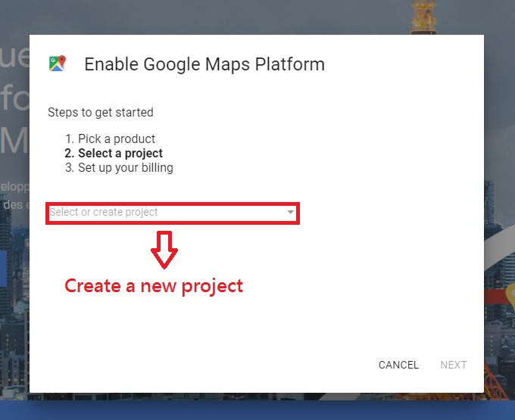Click the skyline background right of dialog
The image size is (515, 420).
pos(500,189)
